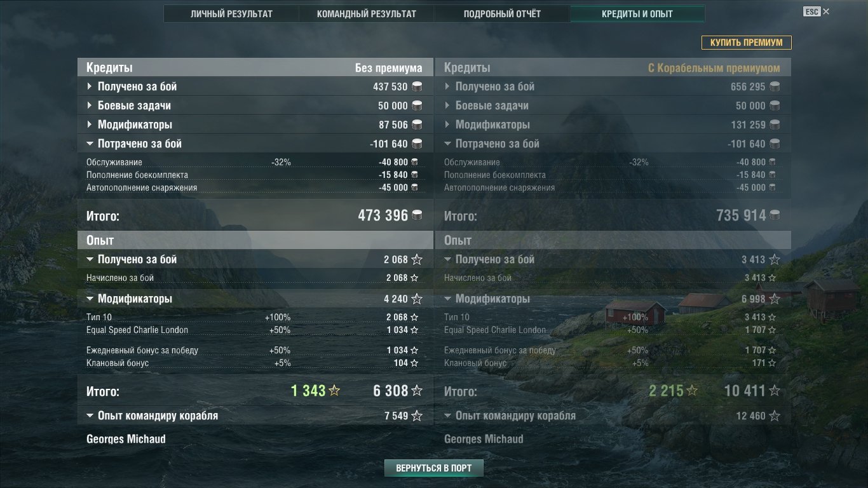This screenshot has height=488, width=868.
Task: Open the Командный результат tab
Action: click(367, 14)
